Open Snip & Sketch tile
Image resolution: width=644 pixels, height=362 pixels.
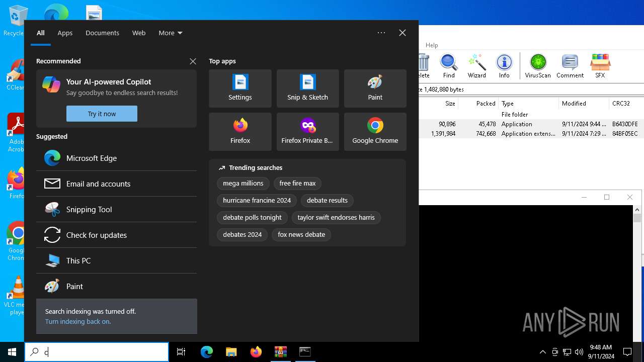click(x=307, y=88)
